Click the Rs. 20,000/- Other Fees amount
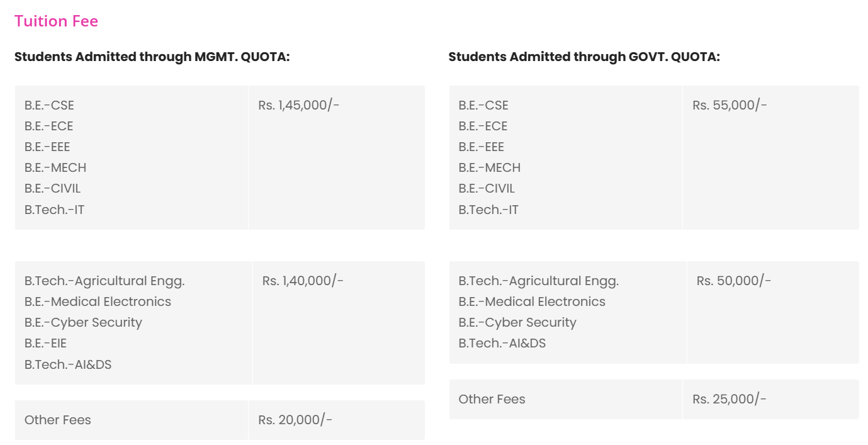Screen dimensions: 868x445 pos(295,420)
